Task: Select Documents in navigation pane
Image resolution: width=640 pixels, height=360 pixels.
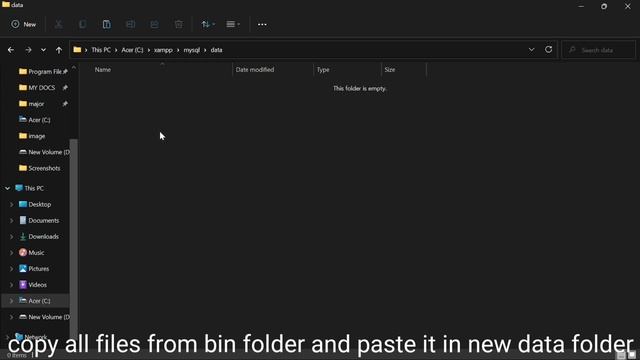Action: (39, 220)
